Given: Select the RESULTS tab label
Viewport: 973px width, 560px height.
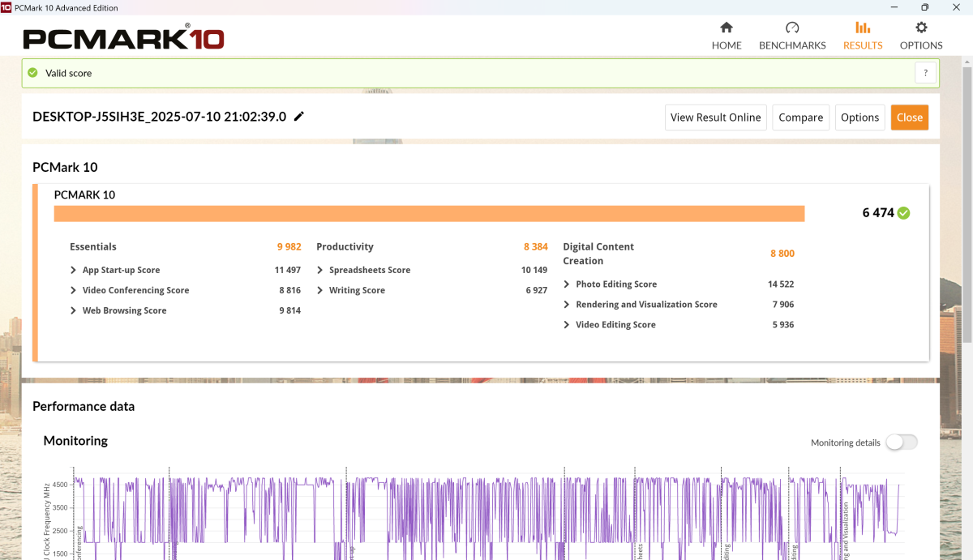Looking at the screenshot, I should (863, 45).
